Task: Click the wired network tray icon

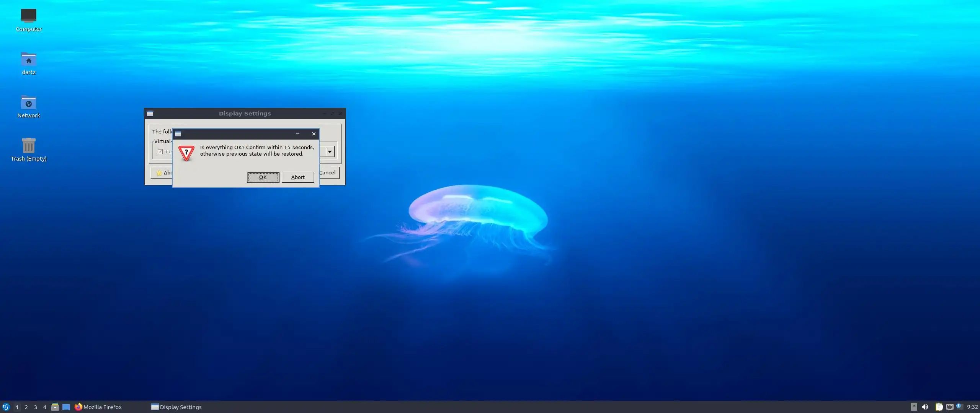Action: click(x=949, y=407)
